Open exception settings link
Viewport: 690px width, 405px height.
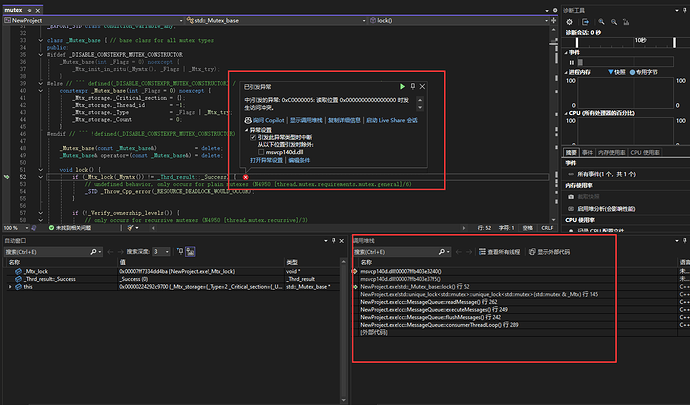[x=267, y=160]
